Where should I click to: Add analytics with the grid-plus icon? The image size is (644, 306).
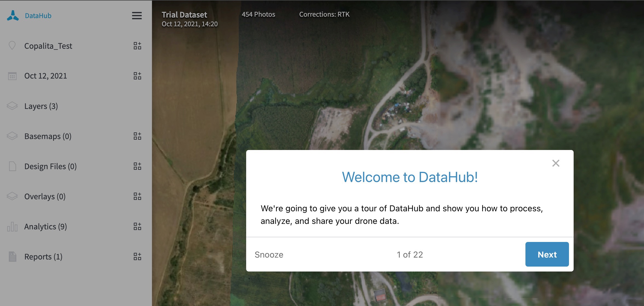(137, 226)
